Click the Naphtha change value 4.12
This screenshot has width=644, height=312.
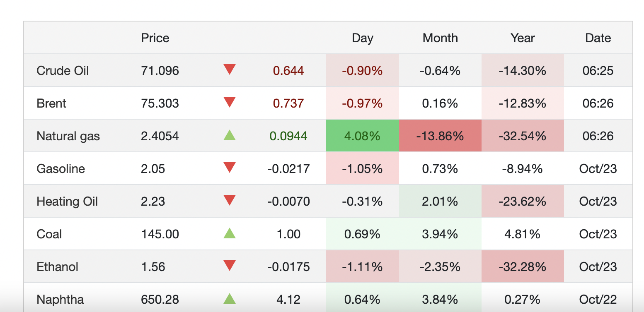coord(288,300)
